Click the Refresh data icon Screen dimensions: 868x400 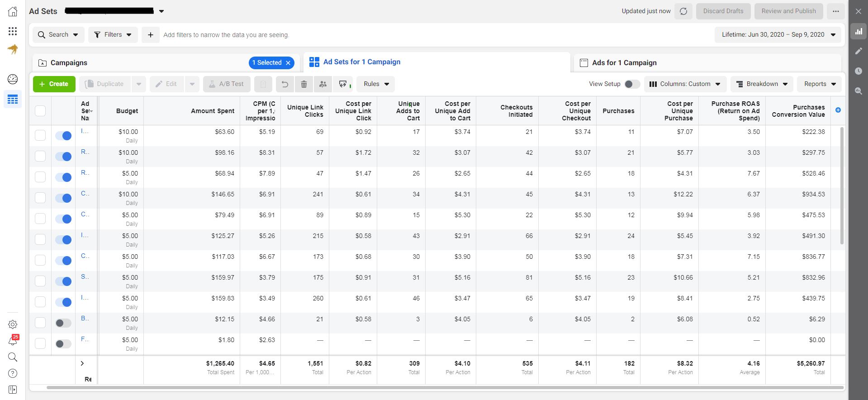click(683, 11)
